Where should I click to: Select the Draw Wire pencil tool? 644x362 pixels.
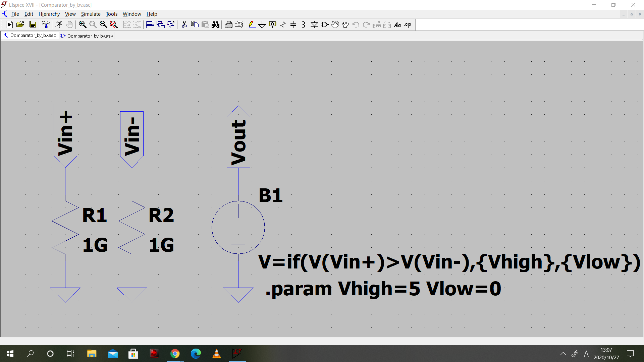pyautogui.click(x=252, y=24)
